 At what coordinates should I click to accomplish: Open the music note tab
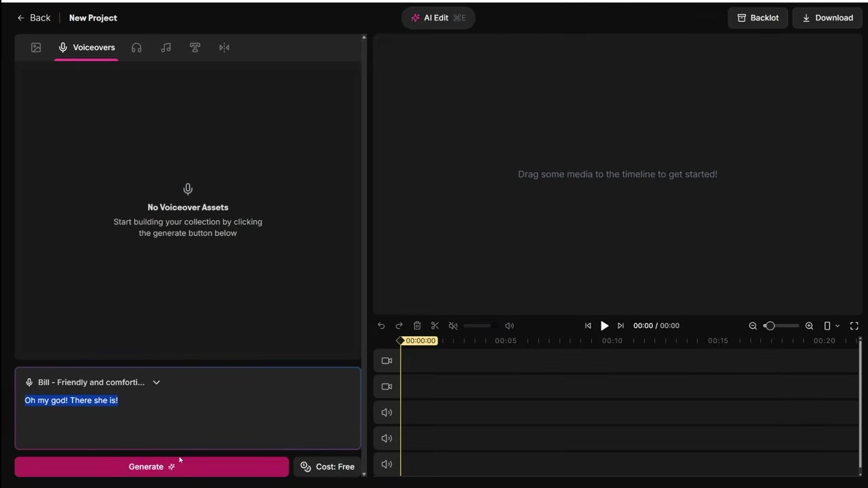coord(165,47)
